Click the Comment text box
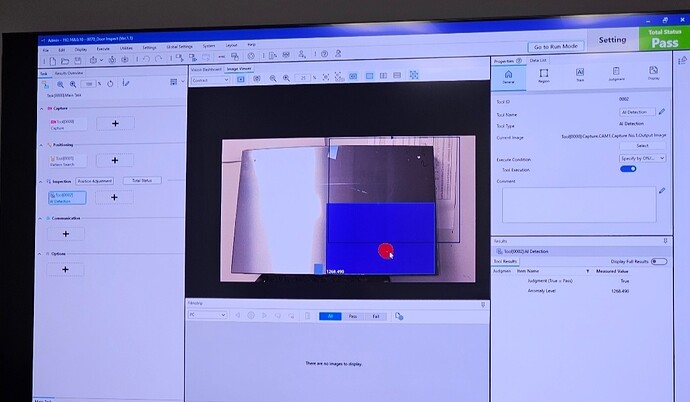This screenshot has width=690, height=402. pos(579,205)
